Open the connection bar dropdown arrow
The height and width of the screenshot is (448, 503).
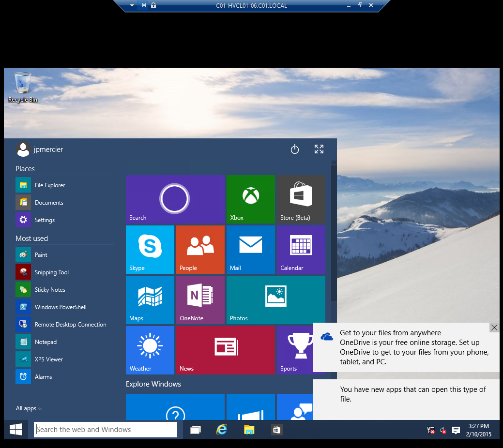tap(132, 5)
